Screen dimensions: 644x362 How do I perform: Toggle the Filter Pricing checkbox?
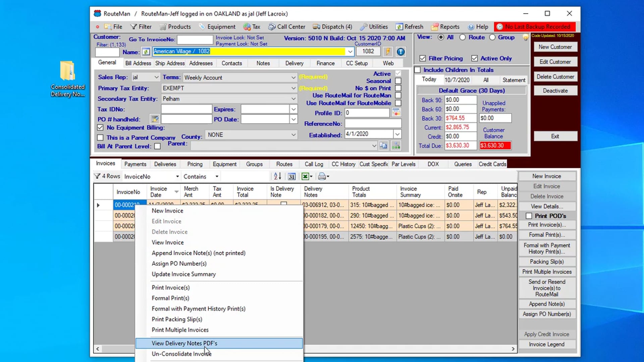click(x=423, y=58)
